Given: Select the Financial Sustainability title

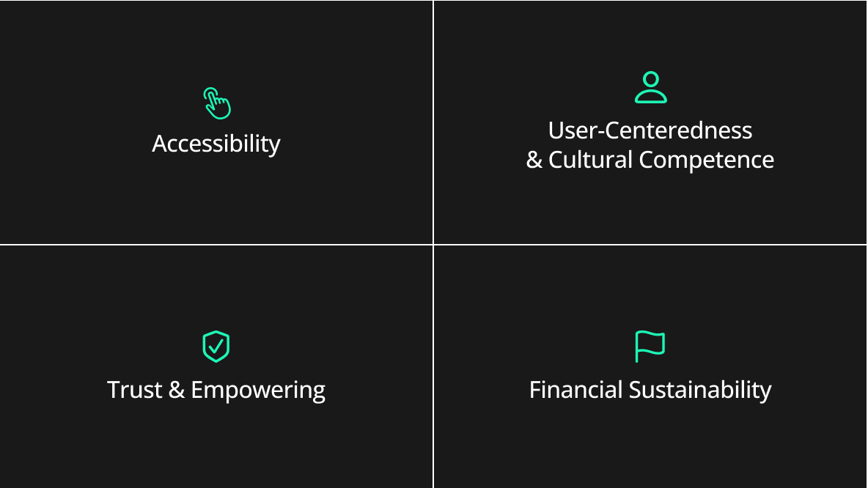Looking at the screenshot, I should point(650,390).
